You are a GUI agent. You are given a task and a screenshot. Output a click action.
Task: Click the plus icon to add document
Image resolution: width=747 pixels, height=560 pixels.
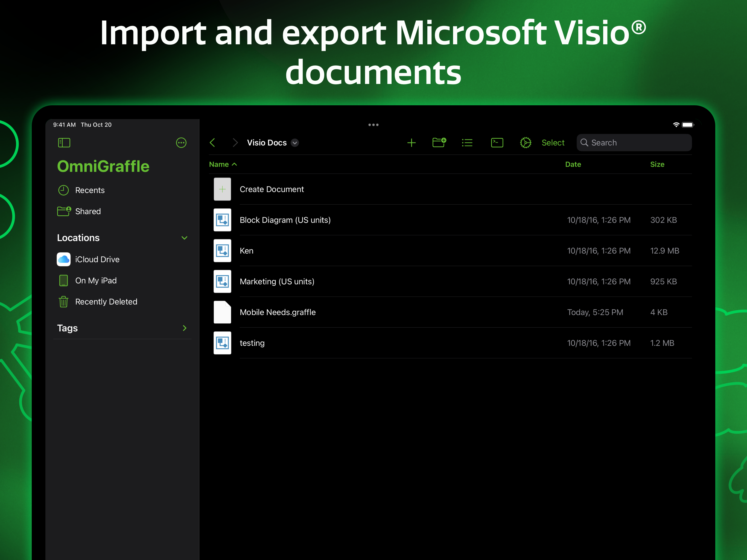click(411, 143)
